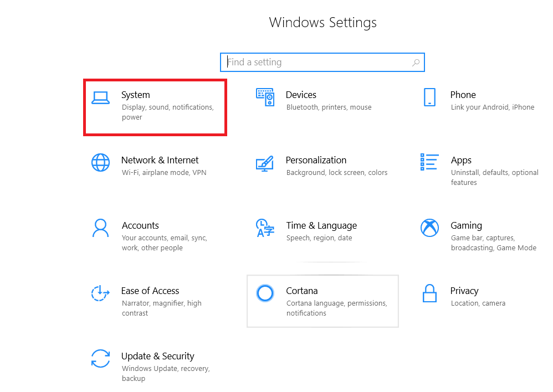The image size is (553, 392).
Task: Focus the 'Find a setting' search box
Action: point(316,63)
